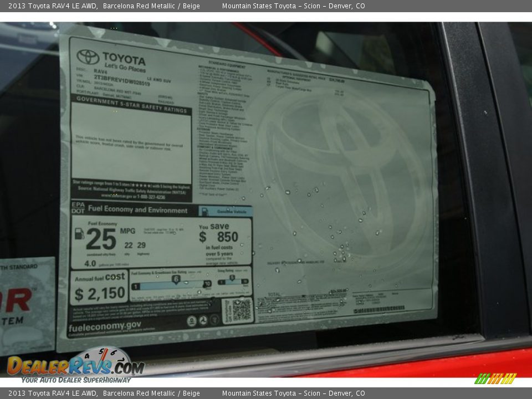Click the large '25' MPG figure
532x399 pixels.
pyautogui.click(x=101, y=239)
